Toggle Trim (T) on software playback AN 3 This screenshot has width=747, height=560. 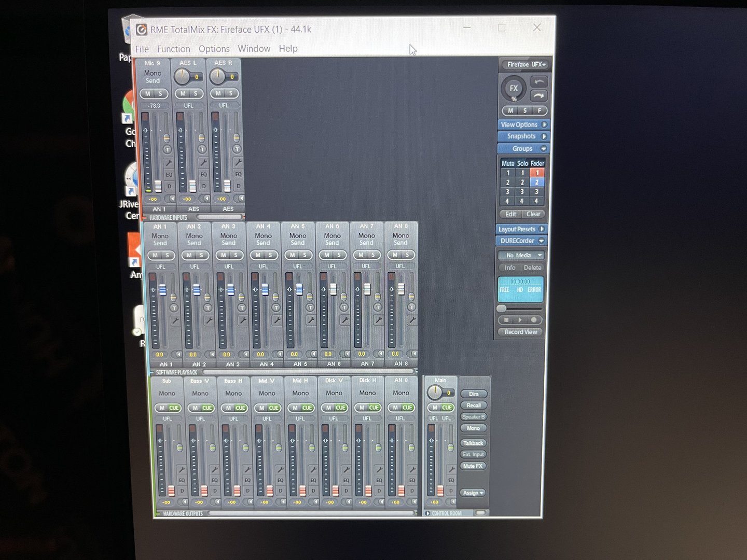tap(242, 307)
